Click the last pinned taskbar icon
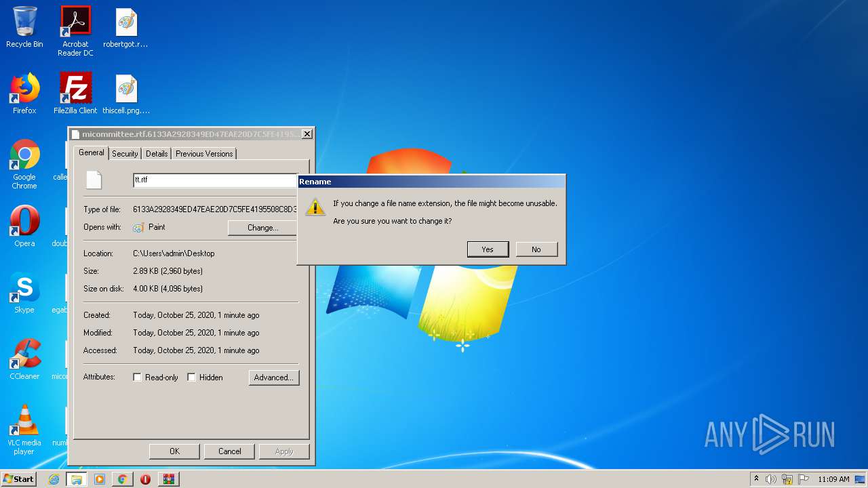The width and height of the screenshot is (868, 488). coord(168,479)
